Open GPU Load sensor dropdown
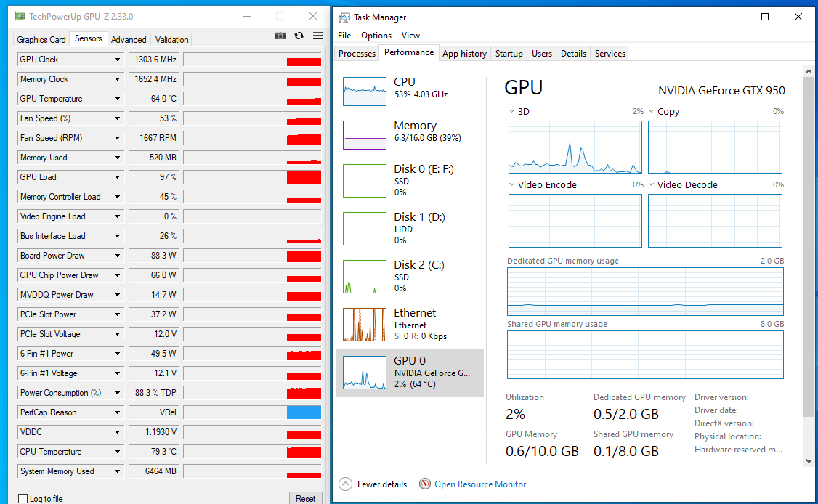Viewport: 818px width, 504px height. point(118,177)
